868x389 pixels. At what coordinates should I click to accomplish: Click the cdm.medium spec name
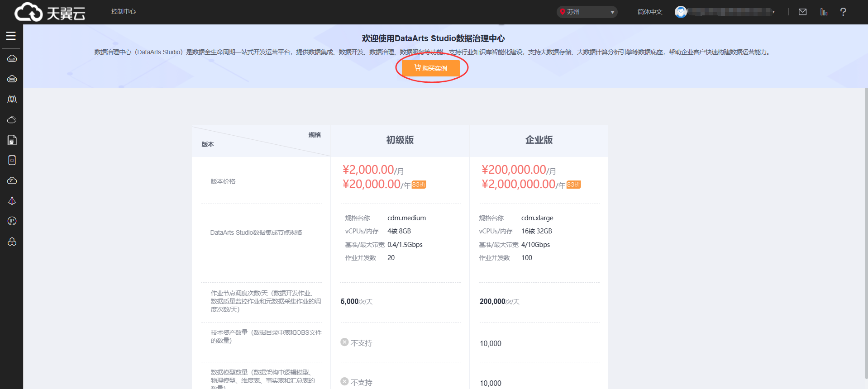pos(406,218)
